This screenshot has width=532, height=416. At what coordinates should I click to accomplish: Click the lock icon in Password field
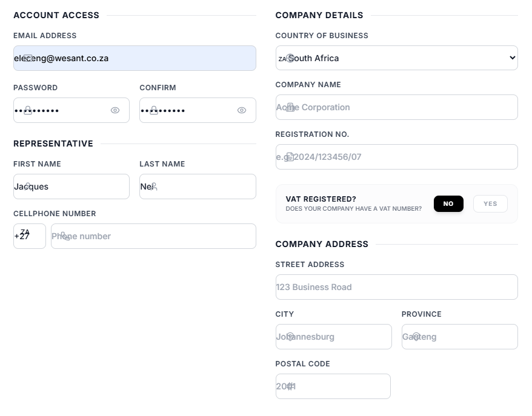[x=28, y=110]
